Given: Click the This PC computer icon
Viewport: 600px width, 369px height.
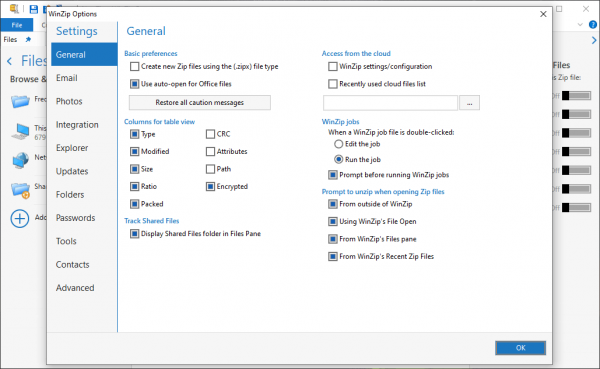Looking at the screenshot, I should (x=20, y=132).
